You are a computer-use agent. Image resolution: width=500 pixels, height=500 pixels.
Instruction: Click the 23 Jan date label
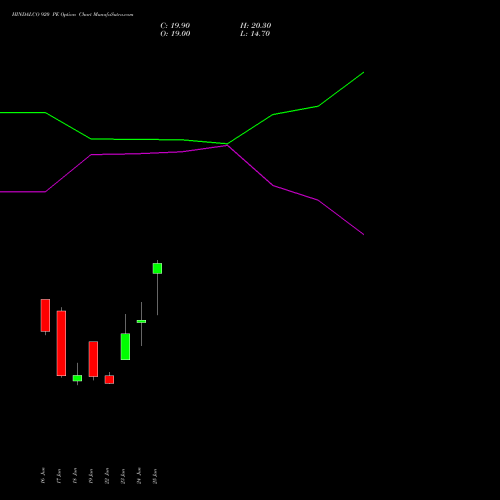click(x=123, y=476)
